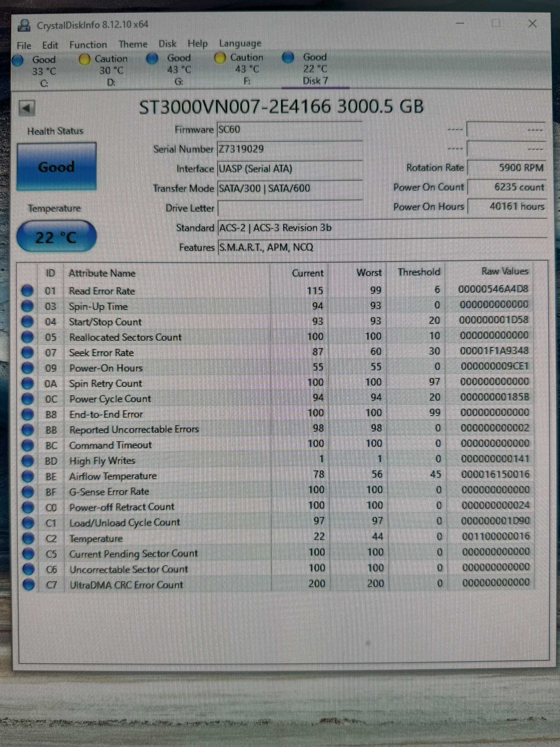Click status dot for Reported Uncorrectable Errors
Viewport: 560px width, 747px height.
click(x=28, y=430)
